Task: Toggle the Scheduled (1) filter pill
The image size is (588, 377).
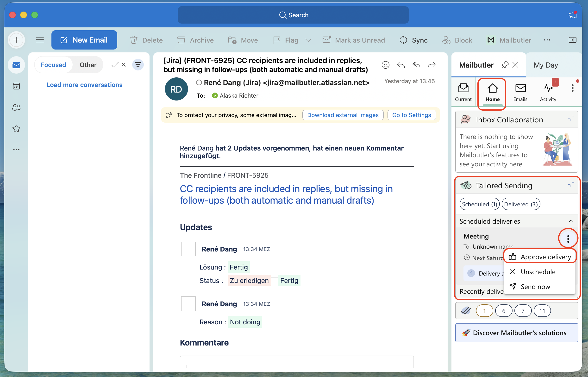Action: [x=479, y=204]
